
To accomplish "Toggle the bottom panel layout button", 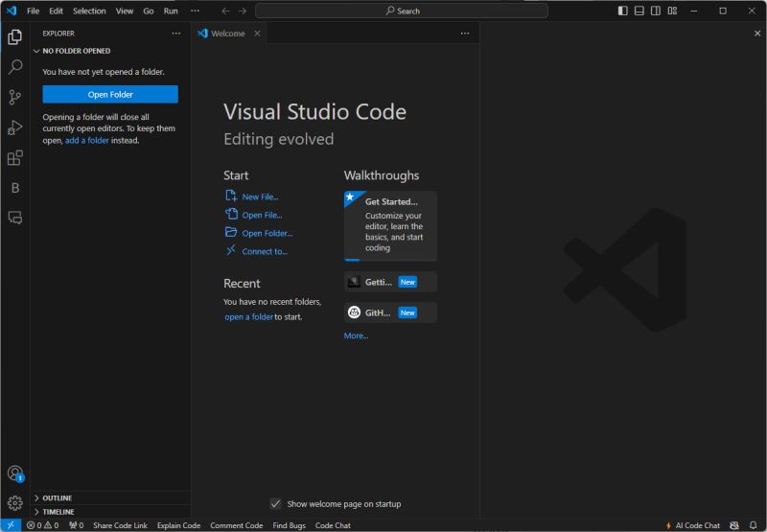I will pyautogui.click(x=639, y=11).
